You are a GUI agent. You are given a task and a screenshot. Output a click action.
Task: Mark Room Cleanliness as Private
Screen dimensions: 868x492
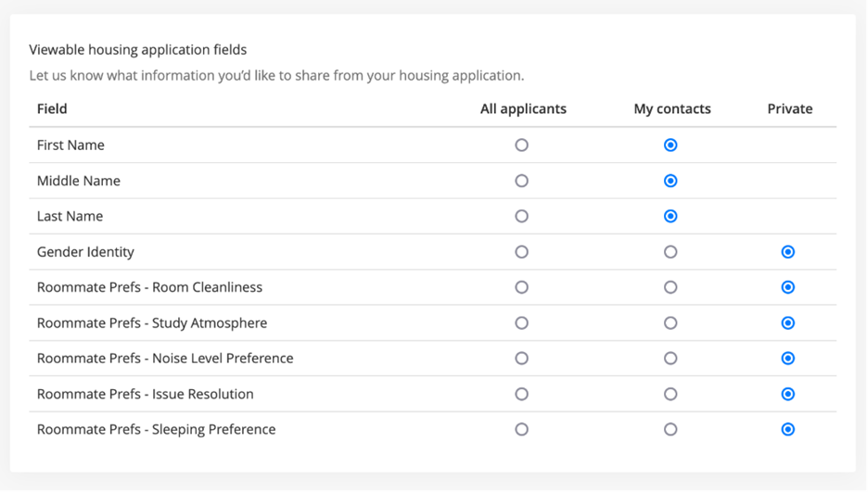click(x=787, y=287)
